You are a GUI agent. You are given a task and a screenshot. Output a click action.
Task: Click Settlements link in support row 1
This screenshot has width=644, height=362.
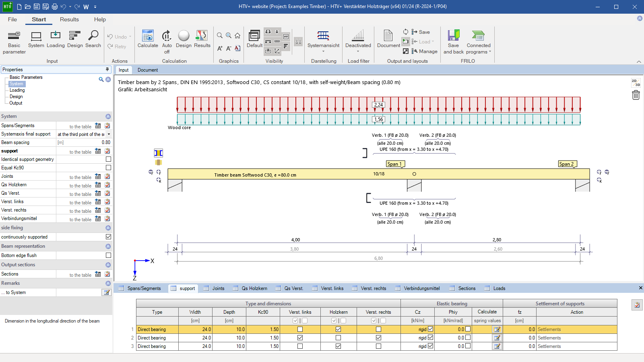pyautogui.click(x=549, y=329)
